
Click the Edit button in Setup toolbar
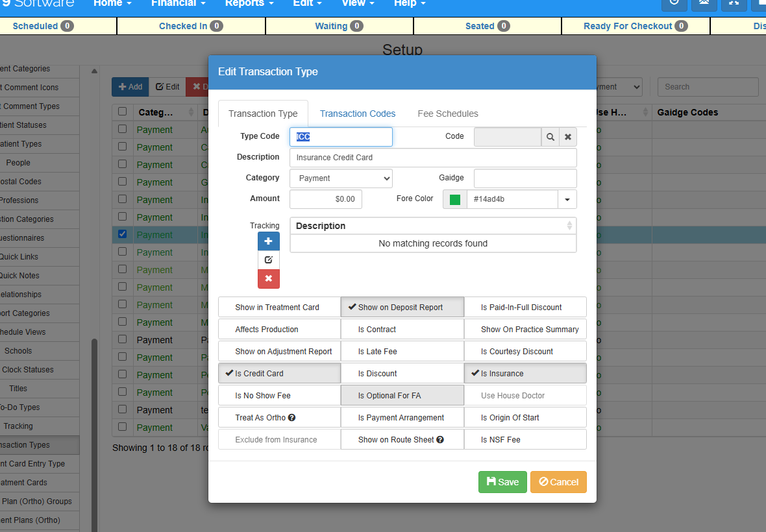(167, 87)
